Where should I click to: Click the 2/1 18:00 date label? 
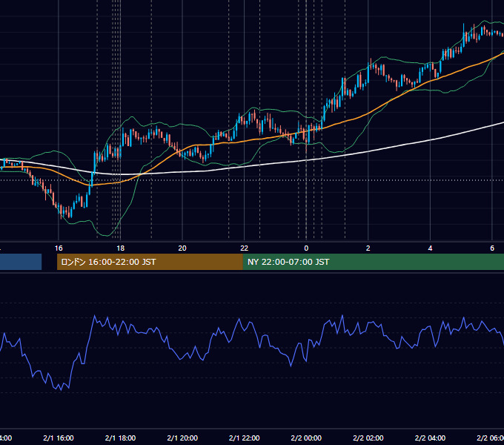pos(120,438)
